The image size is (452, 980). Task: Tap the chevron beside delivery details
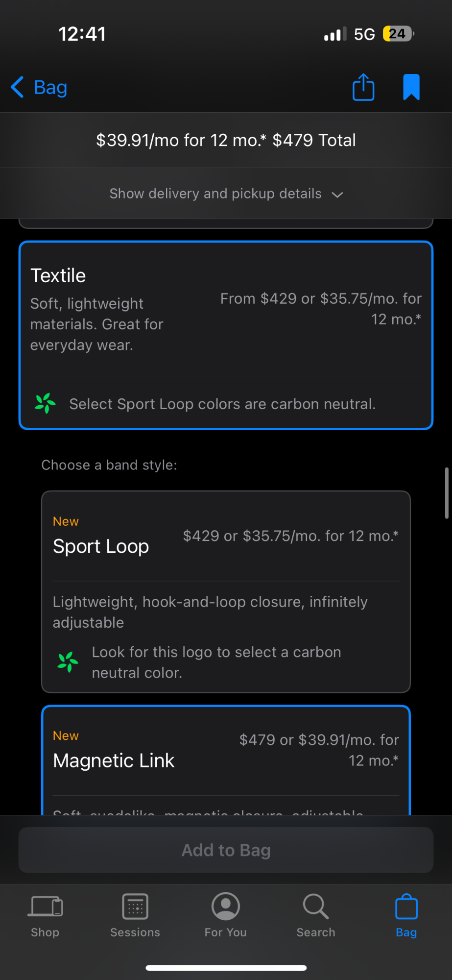pyautogui.click(x=337, y=195)
